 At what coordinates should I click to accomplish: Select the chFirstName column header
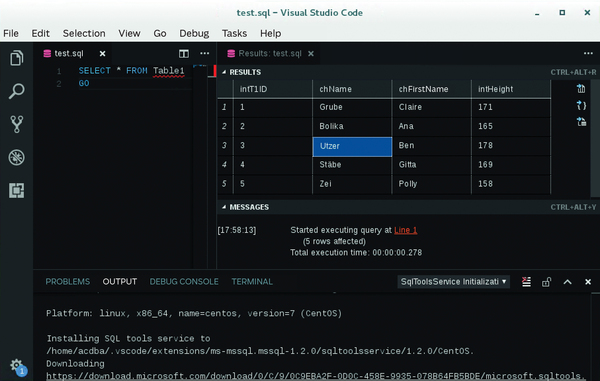pyautogui.click(x=432, y=89)
